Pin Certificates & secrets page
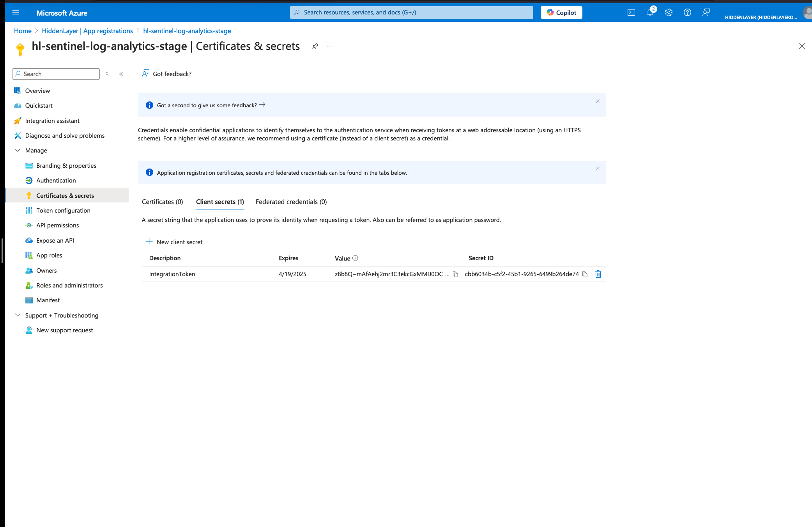812x527 pixels. tap(315, 46)
